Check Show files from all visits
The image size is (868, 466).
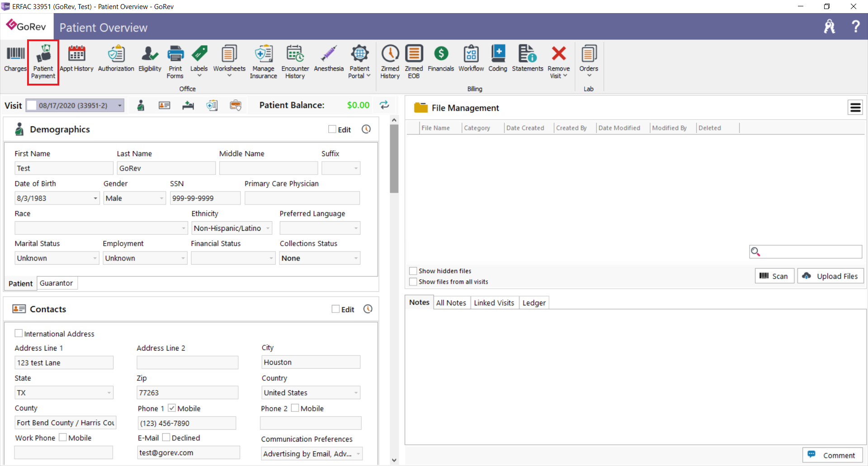[413, 282]
